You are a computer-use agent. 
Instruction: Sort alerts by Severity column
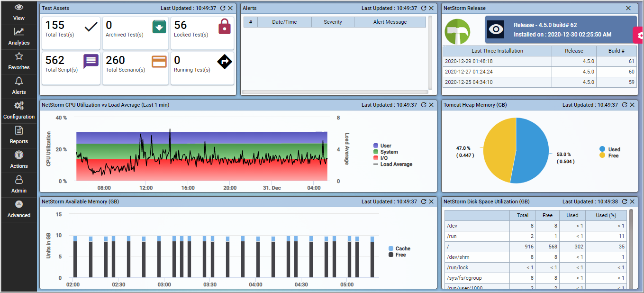pyautogui.click(x=333, y=22)
